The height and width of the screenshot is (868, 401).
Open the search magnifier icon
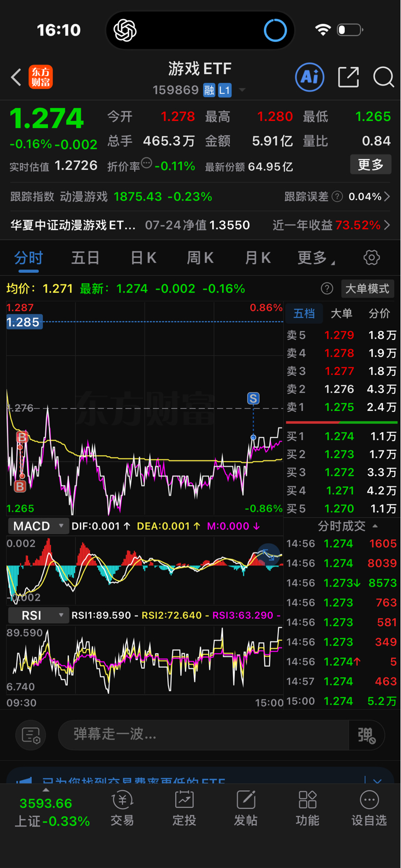click(x=383, y=77)
